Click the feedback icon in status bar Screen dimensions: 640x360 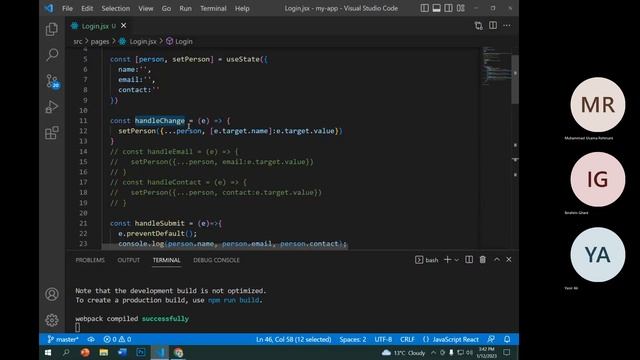click(x=491, y=339)
